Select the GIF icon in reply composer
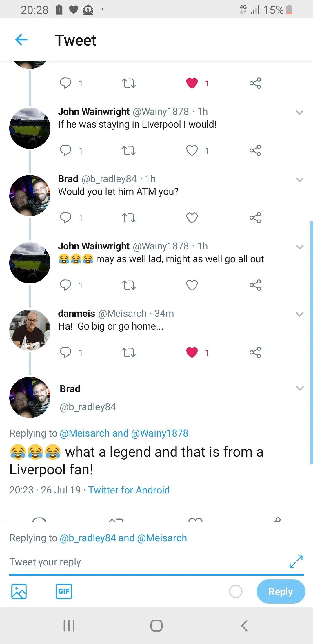This screenshot has height=644, width=313. (63, 591)
